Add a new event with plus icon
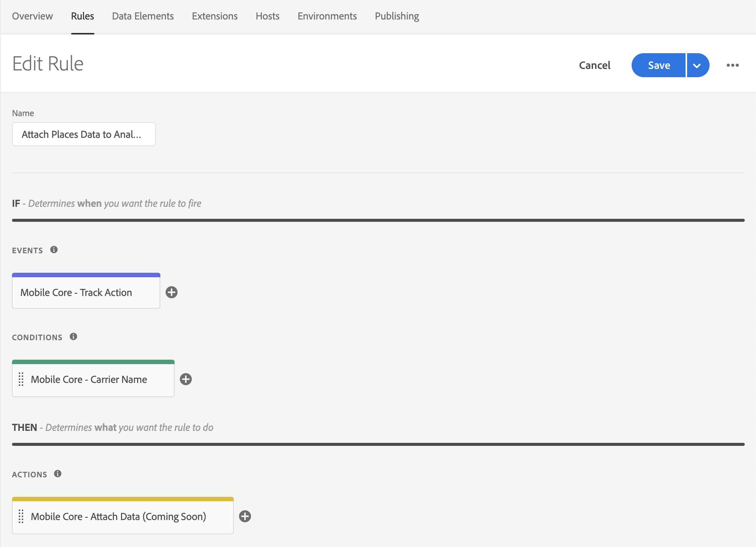 coord(172,292)
